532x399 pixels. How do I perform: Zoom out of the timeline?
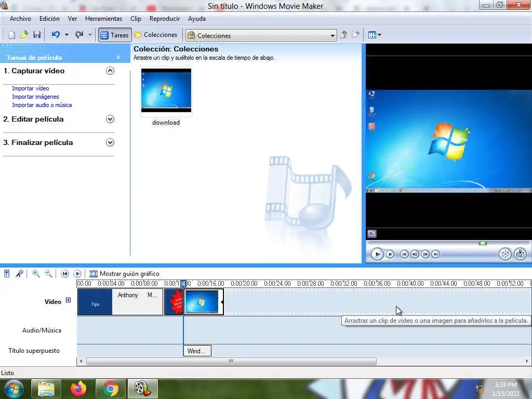pyautogui.click(x=49, y=273)
